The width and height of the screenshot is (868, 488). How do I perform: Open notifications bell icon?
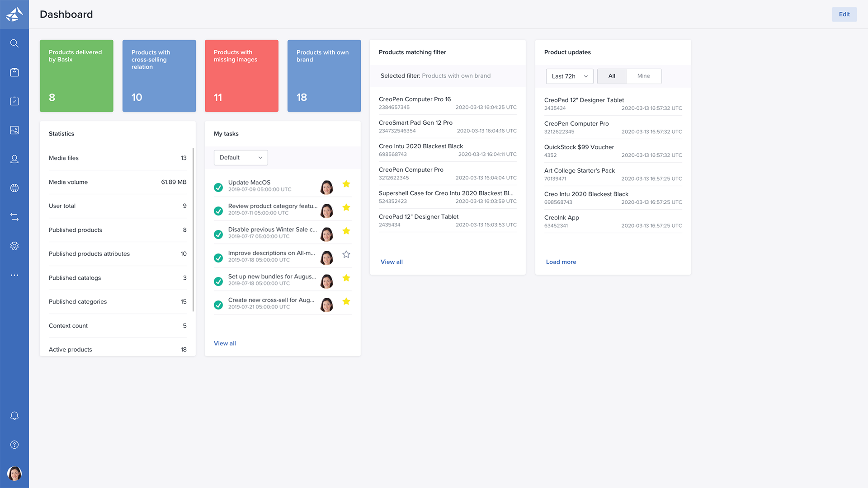[x=14, y=416]
